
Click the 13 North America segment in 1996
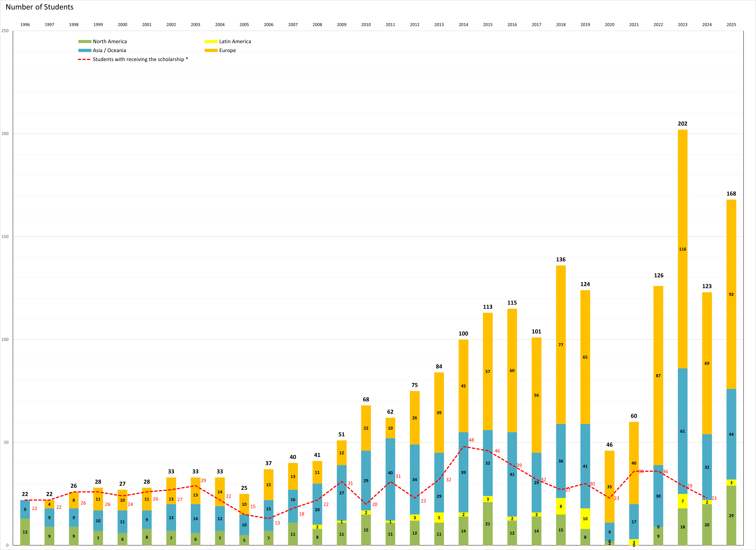(25, 532)
